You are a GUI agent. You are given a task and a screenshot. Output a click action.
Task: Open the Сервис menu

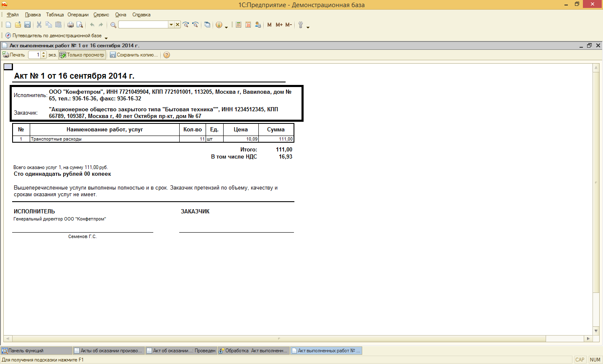click(101, 15)
